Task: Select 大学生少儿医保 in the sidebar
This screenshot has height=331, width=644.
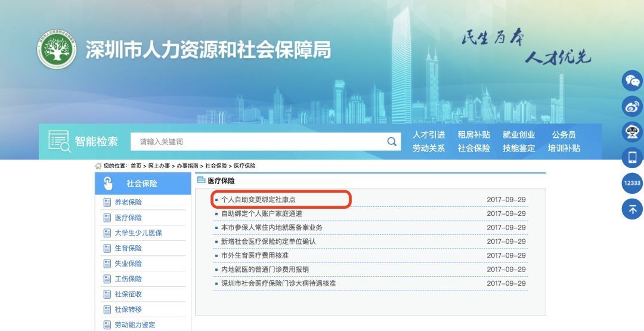Action: click(138, 233)
